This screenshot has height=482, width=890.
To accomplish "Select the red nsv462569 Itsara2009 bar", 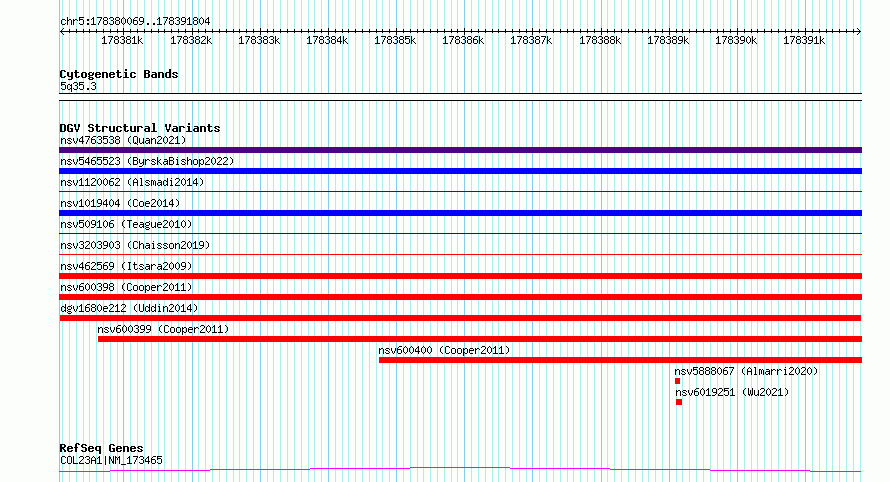I will pos(460,276).
